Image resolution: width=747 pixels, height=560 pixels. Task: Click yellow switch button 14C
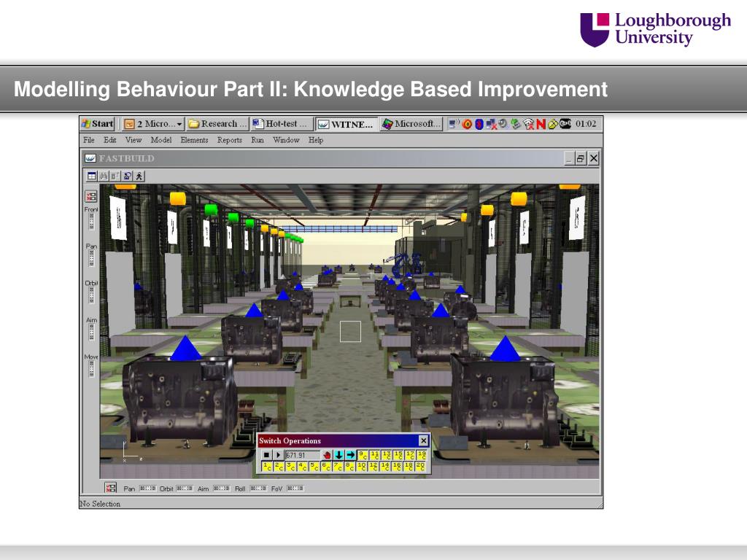(x=385, y=467)
